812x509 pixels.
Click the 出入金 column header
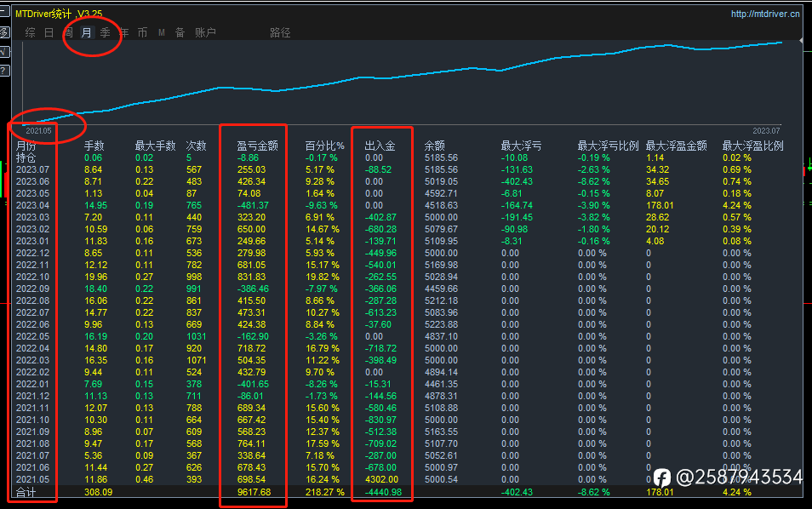point(380,146)
